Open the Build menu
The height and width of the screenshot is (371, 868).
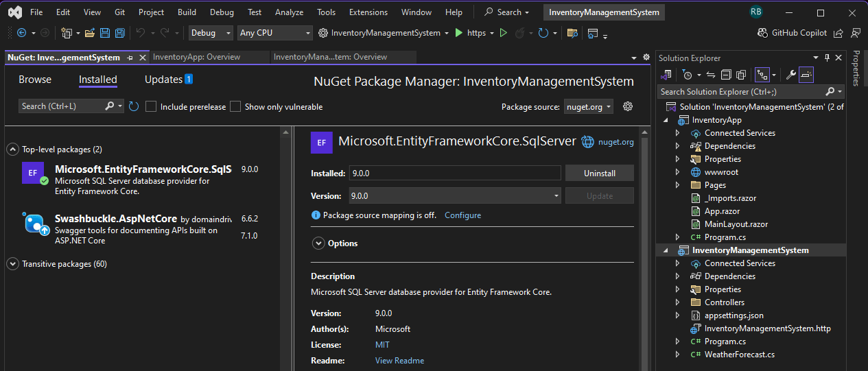(x=186, y=12)
